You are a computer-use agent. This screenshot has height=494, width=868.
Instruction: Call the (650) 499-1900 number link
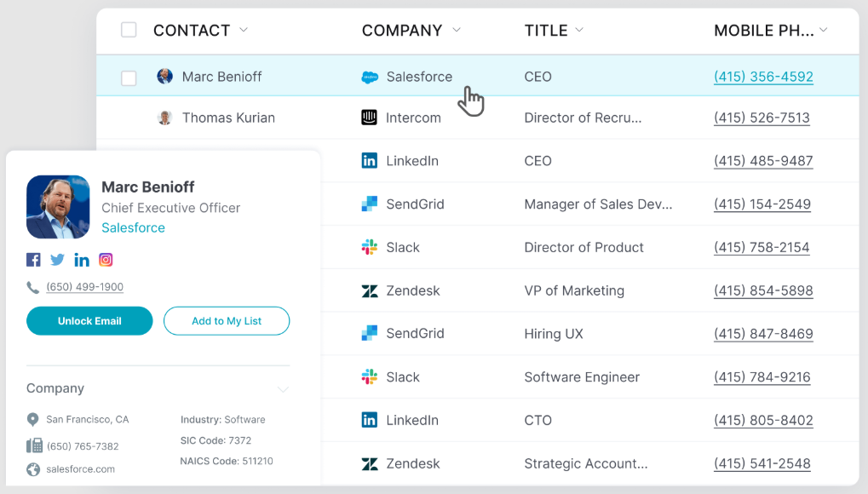[84, 287]
